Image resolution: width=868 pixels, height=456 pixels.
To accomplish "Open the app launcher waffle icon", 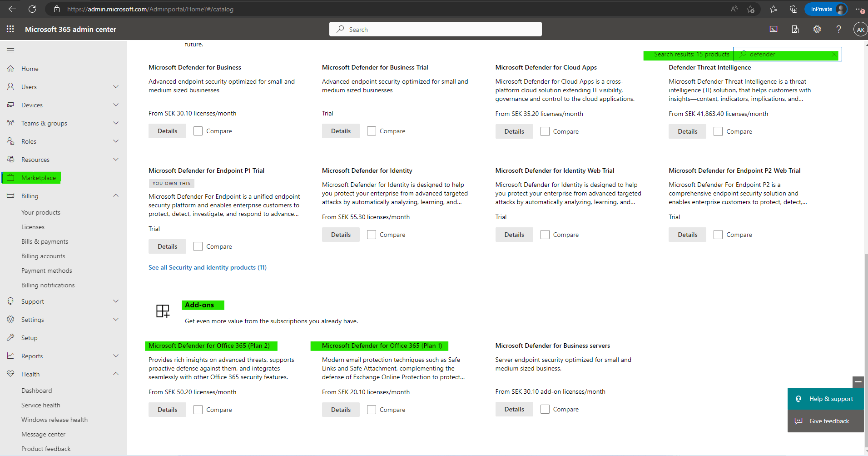I will 10,29.
